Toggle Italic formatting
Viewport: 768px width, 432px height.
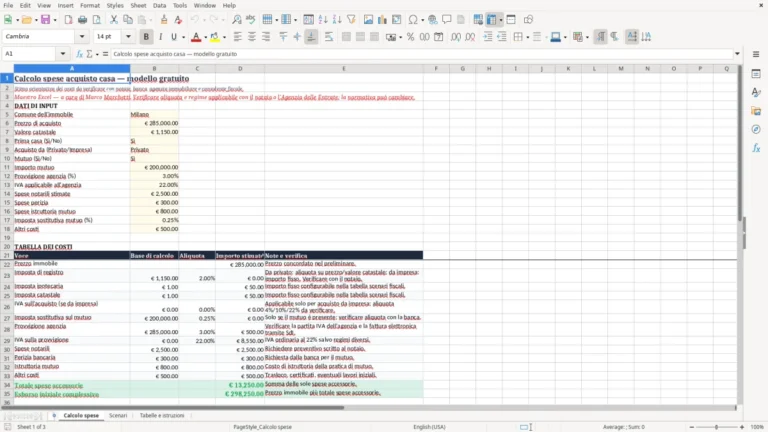pos(160,37)
